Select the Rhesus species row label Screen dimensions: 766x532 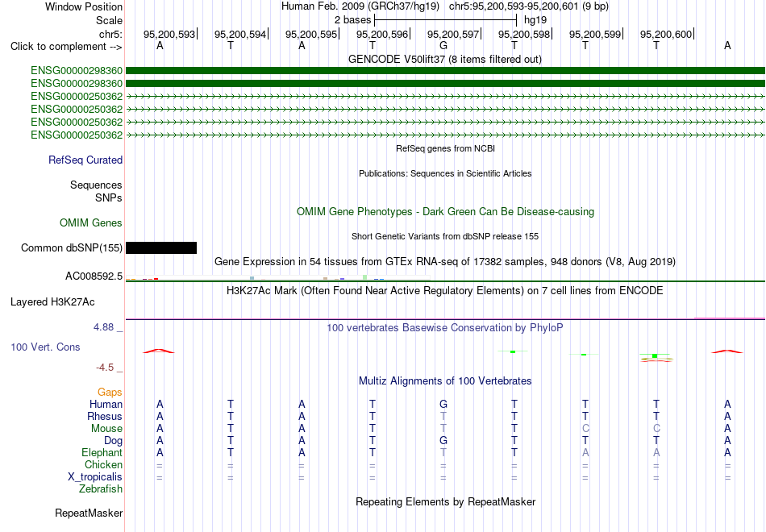[x=105, y=416]
